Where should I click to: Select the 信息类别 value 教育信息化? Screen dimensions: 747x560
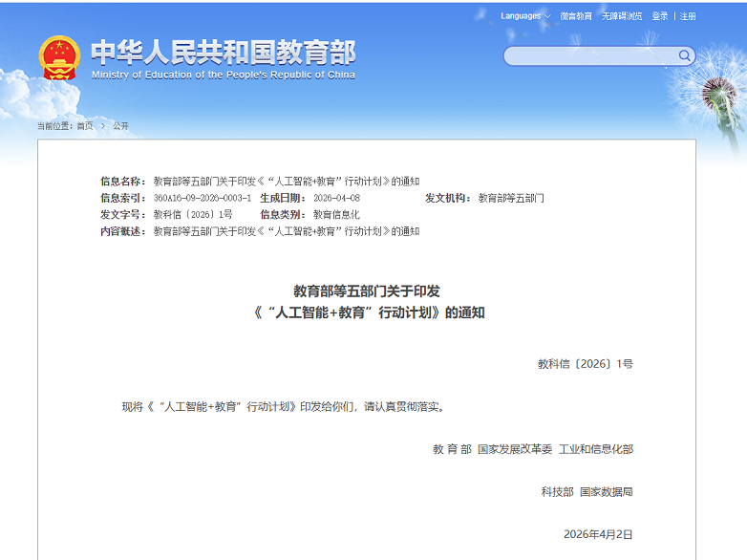(x=336, y=214)
